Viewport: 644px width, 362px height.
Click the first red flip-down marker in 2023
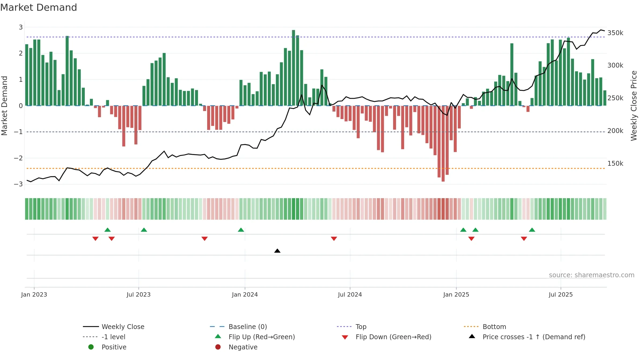point(95,238)
